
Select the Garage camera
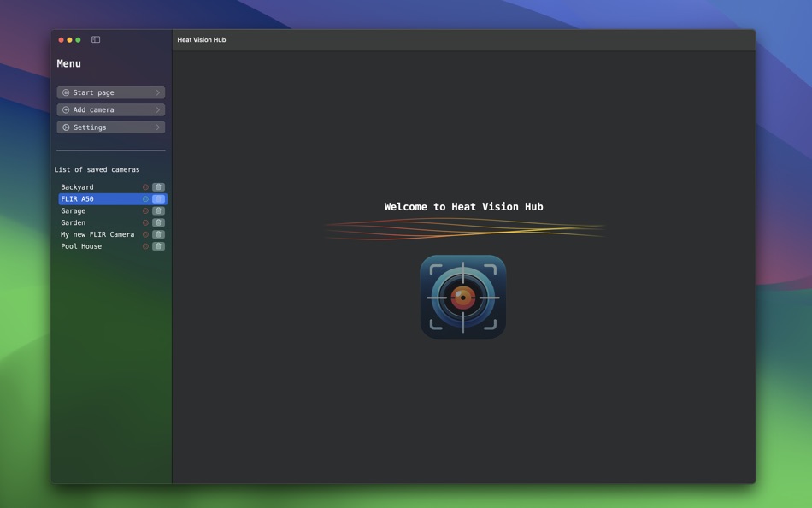112,211
